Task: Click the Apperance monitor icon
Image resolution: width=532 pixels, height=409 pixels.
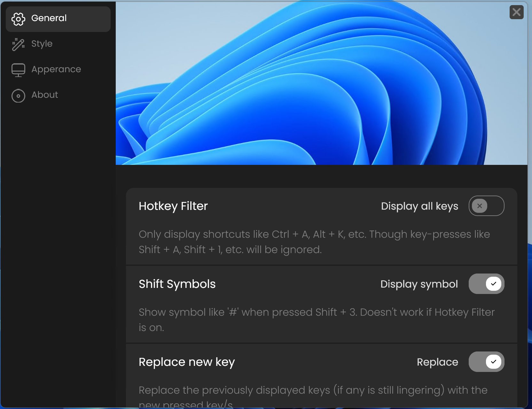Action: 18,70
